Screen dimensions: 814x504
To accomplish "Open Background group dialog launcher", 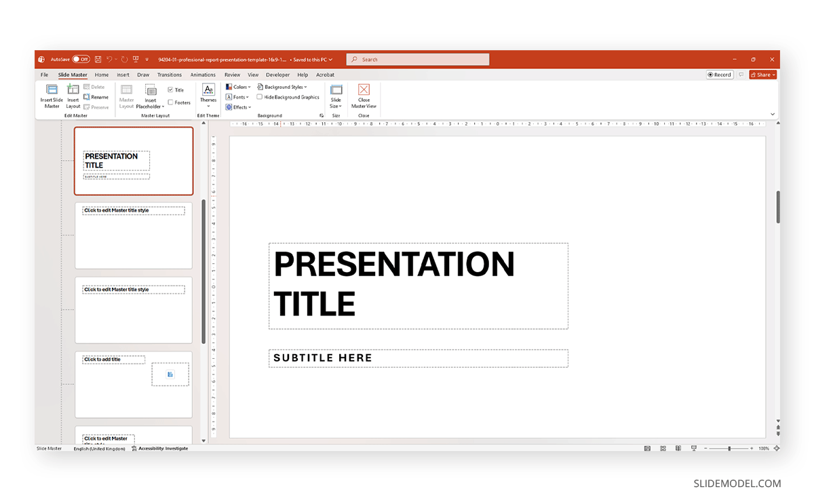I will tap(322, 115).
